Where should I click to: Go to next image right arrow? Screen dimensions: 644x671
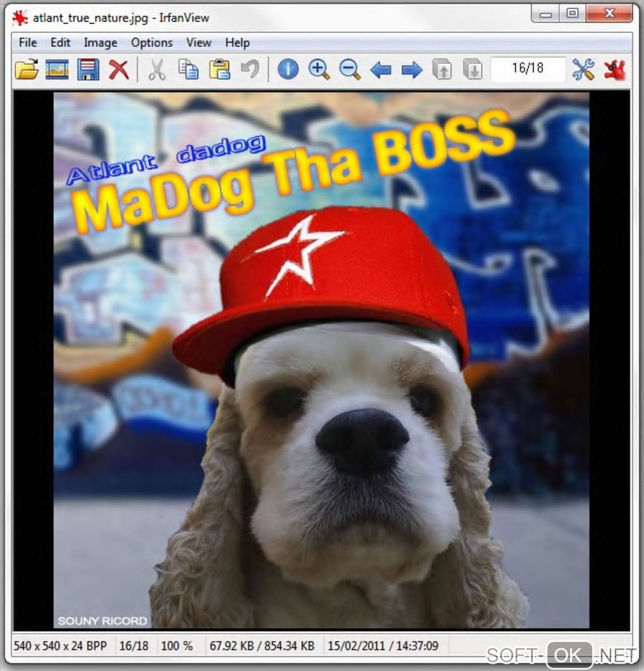(x=412, y=70)
